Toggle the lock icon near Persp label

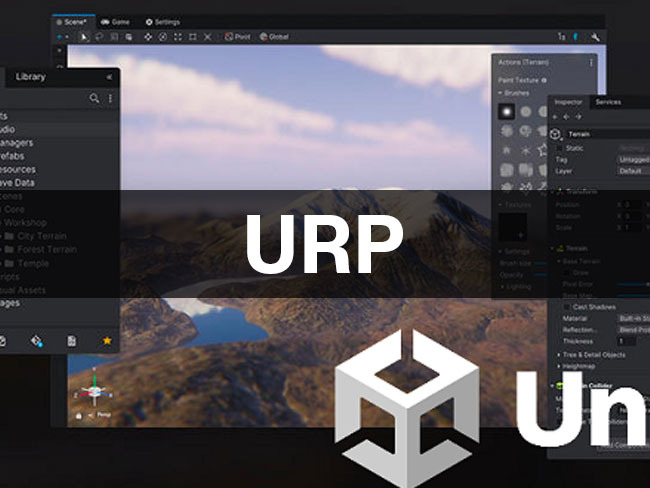point(79,415)
